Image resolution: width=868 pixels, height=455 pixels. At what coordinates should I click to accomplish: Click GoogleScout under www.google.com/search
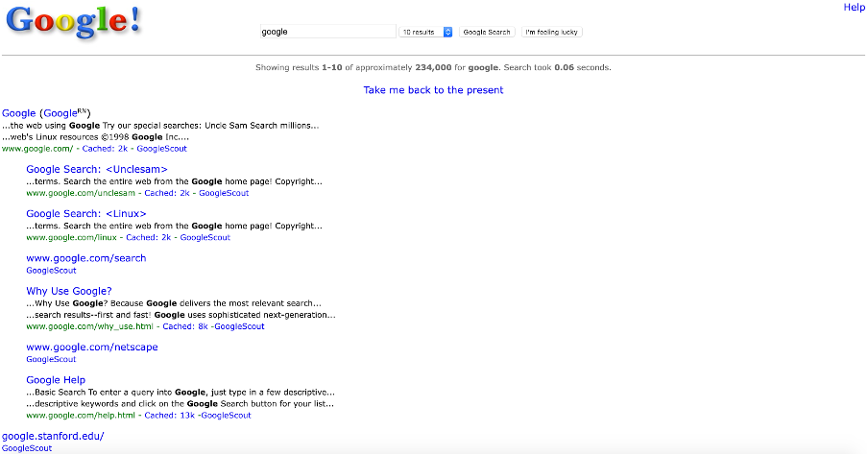point(51,271)
